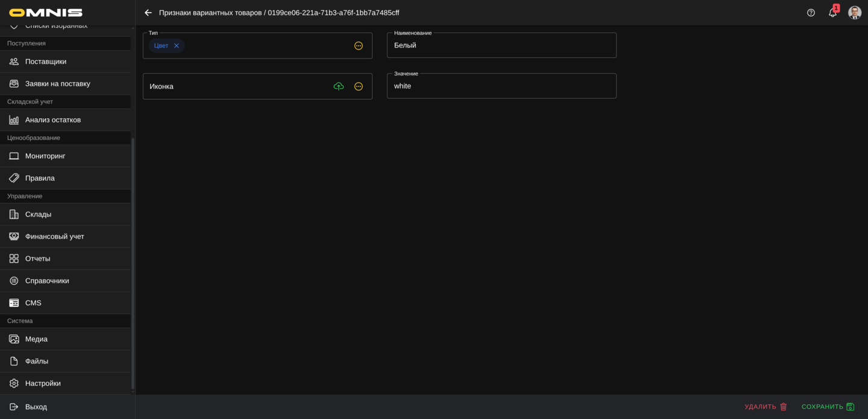Open Справочники in the sidebar
Viewport: 868px width, 419px height.
point(47,281)
